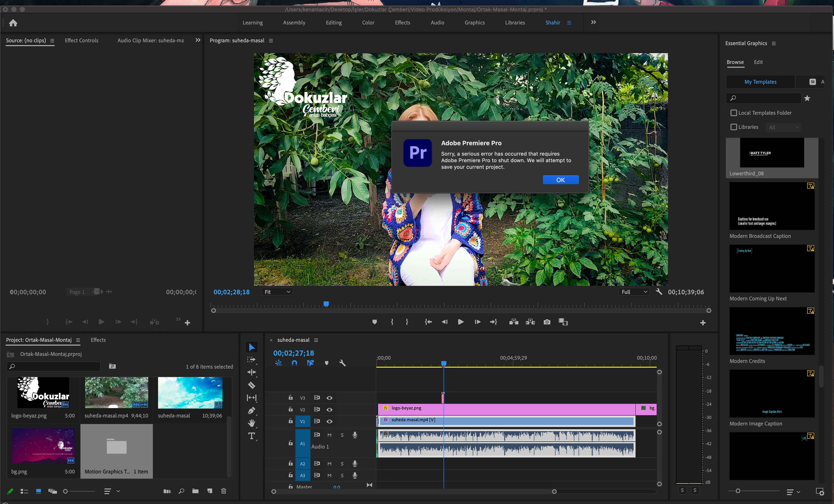Image resolution: width=834 pixels, height=504 pixels.
Task: Expand the workspace overflow chevron
Action: click(593, 22)
